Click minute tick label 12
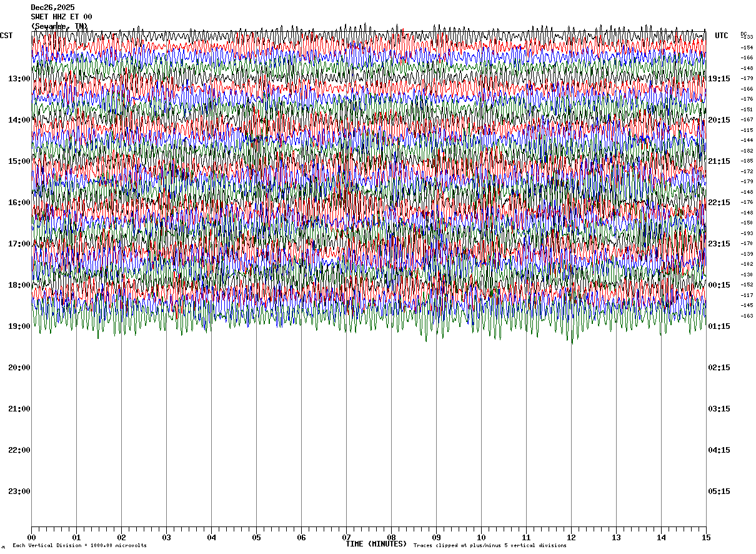Image resolution: width=756 pixels, height=554 pixels. [571, 538]
